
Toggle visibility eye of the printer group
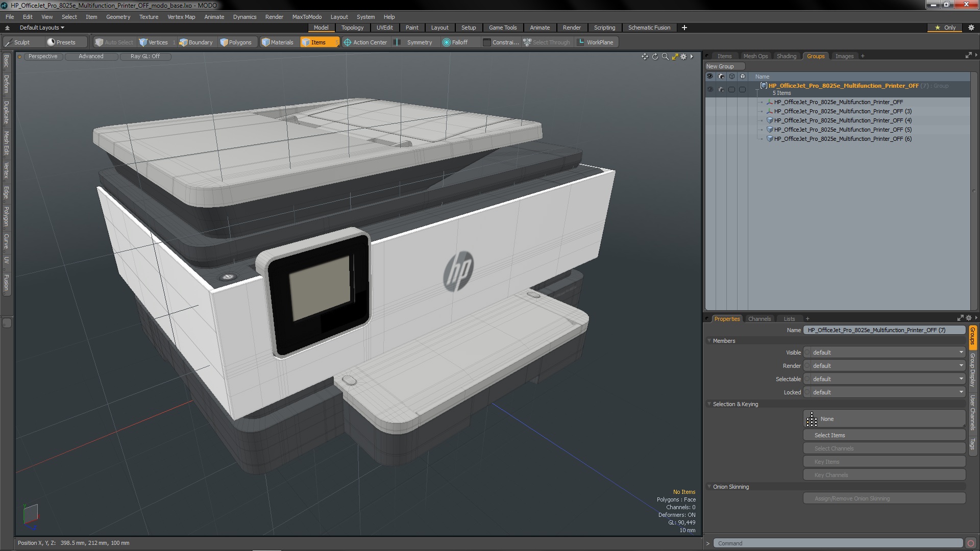click(709, 89)
